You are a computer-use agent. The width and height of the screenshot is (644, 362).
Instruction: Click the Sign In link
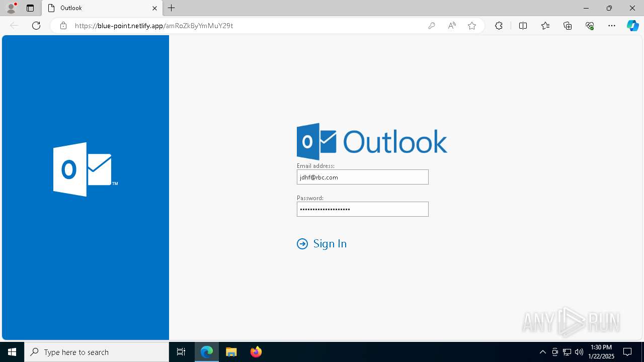[330, 244]
